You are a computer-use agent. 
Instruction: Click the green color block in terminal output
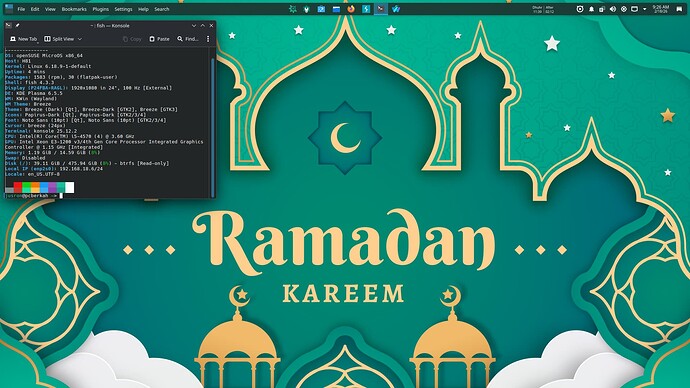click(x=26, y=187)
